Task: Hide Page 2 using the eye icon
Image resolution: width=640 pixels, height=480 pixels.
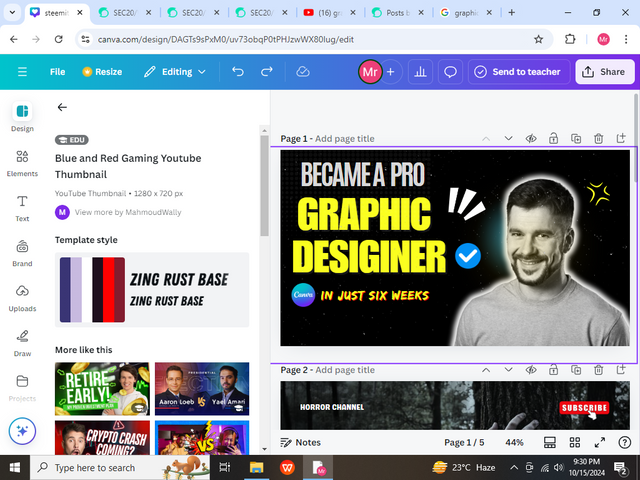Action: coord(531,370)
